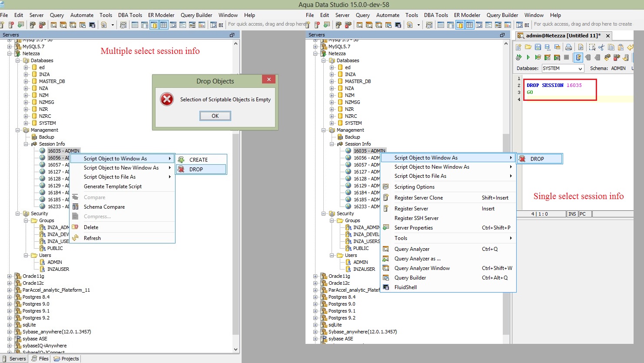Copy selected text in query window toolbar
The height and width of the screenshot is (363, 644).
(611, 47)
